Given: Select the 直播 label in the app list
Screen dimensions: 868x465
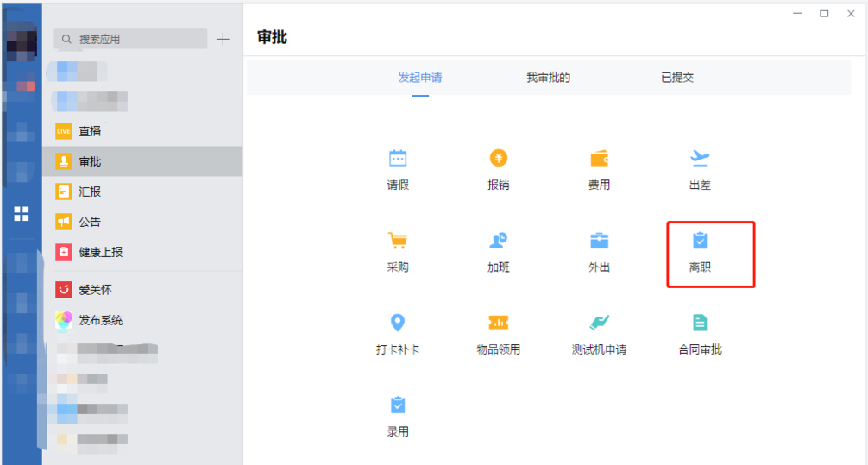Looking at the screenshot, I should (90, 131).
